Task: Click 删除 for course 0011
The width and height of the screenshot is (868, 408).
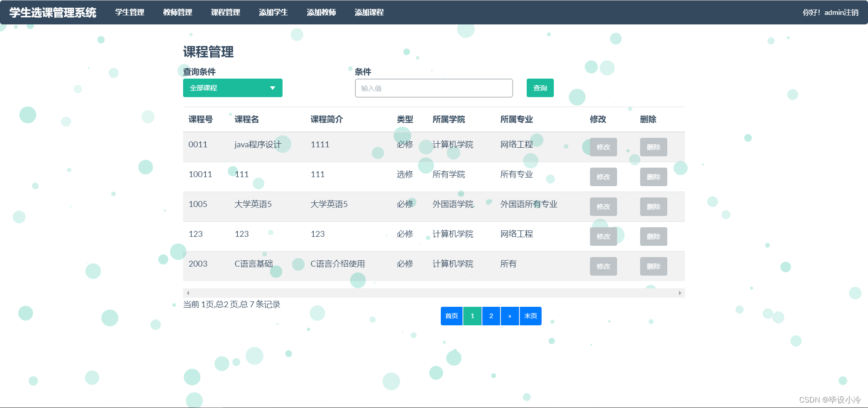Action: [653, 147]
